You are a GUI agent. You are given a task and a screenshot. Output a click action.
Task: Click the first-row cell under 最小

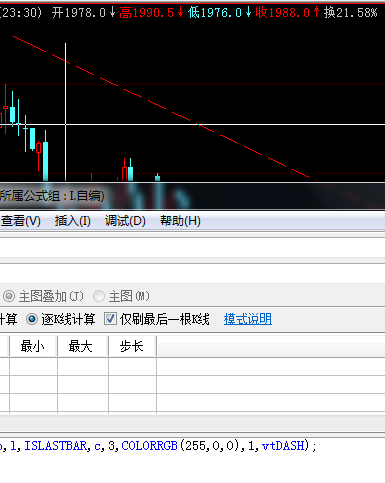(x=33, y=366)
